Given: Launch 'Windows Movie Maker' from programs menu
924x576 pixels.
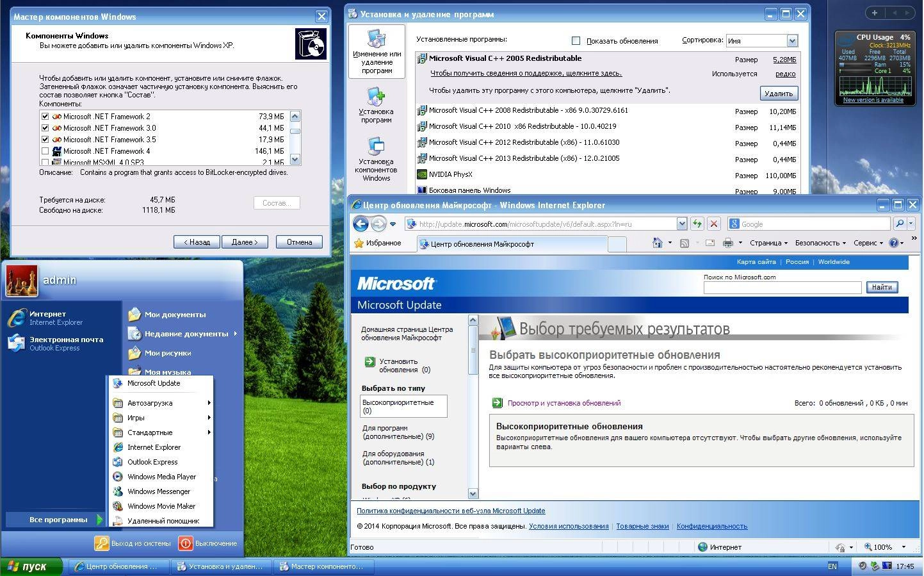Looking at the screenshot, I should (x=161, y=506).
